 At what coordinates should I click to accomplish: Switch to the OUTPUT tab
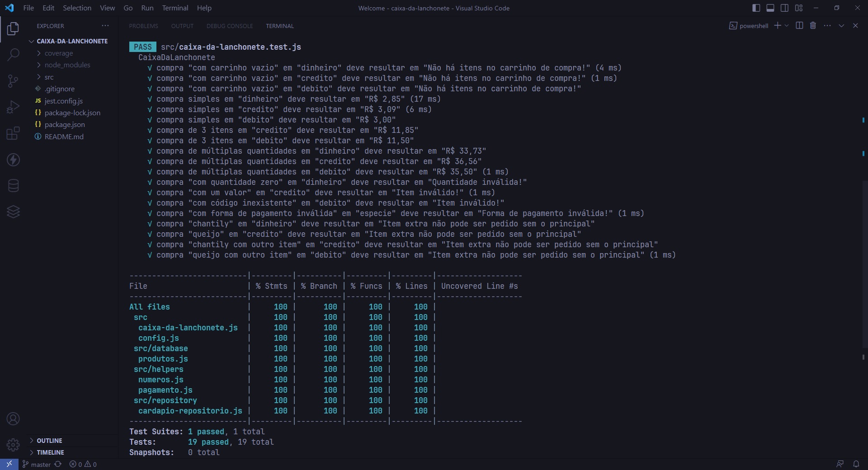click(182, 26)
